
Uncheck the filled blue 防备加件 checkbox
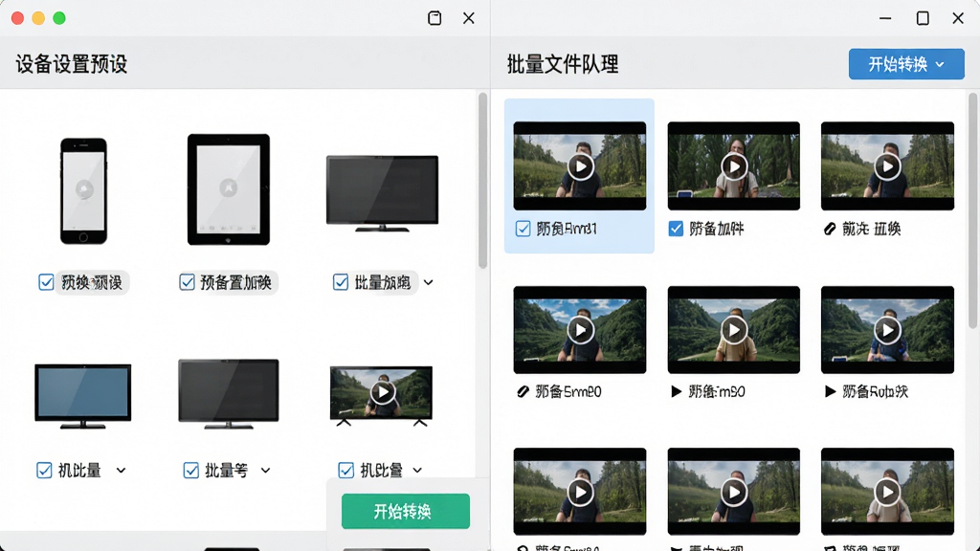pyautogui.click(x=676, y=229)
